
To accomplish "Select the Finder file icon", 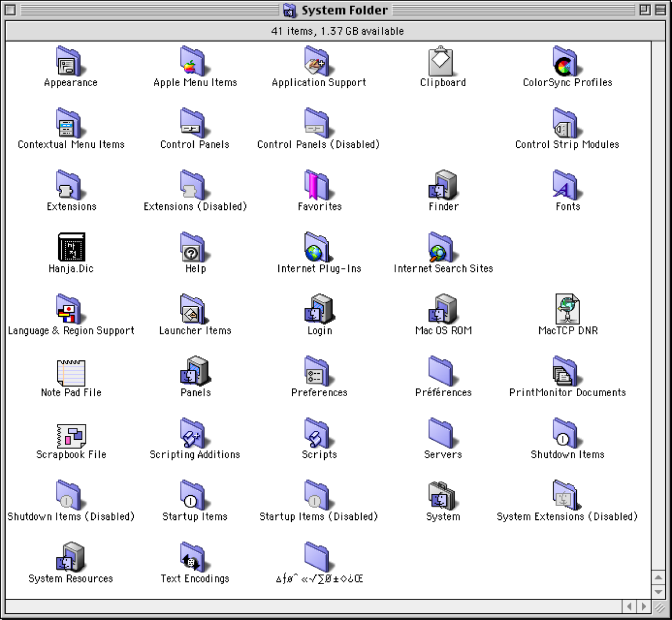I will click(442, 186).
